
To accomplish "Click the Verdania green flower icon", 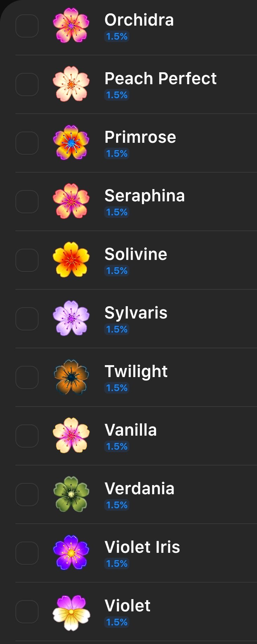I will point(71,494).
